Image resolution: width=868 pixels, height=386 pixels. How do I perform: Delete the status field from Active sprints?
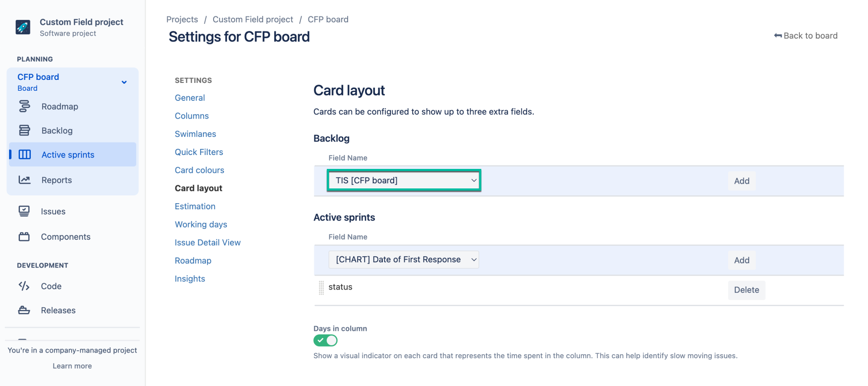click(746, 290)
